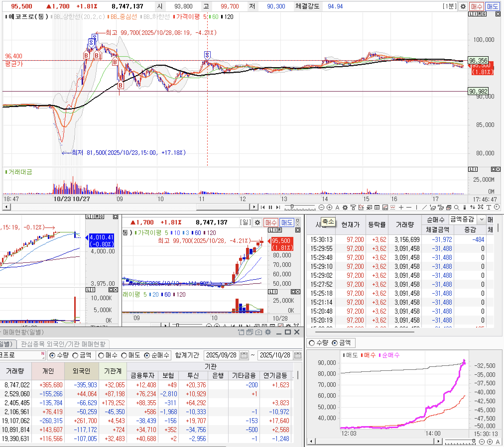Click the zoom-in plus icon on chart toolbar
Screen dimensions: 504x447
point(329,207)
